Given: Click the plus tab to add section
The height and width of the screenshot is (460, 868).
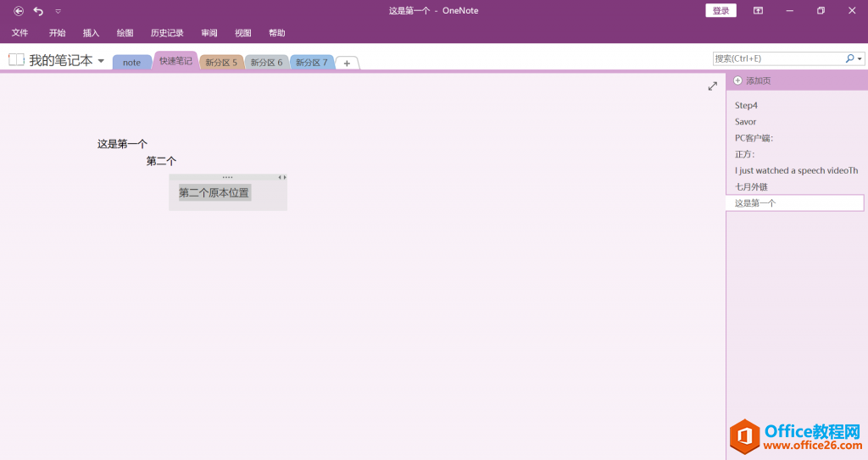Looking at the screenshot, I should [347, 63].
